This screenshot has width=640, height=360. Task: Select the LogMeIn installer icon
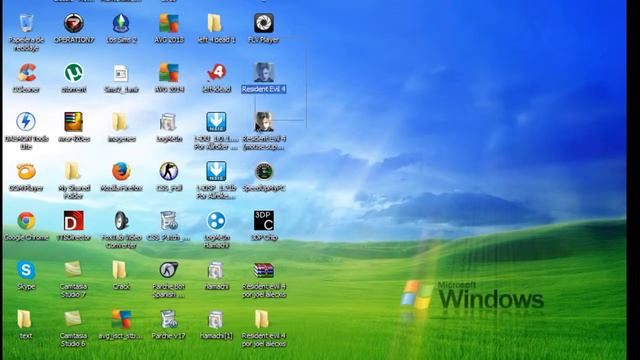pos(168,122)
